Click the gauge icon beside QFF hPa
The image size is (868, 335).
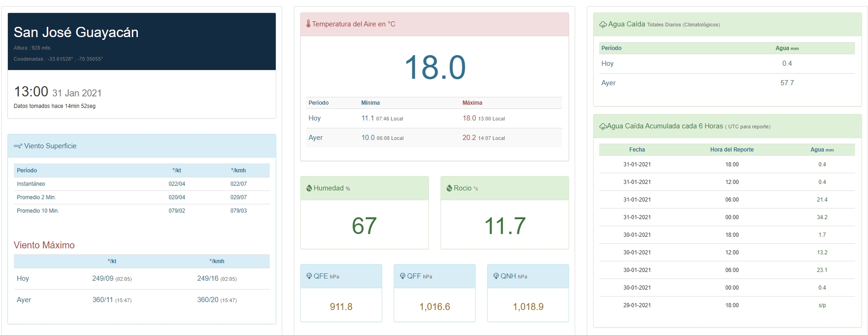[403, 276]
